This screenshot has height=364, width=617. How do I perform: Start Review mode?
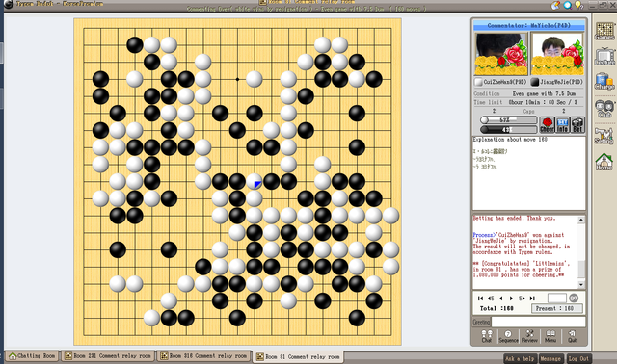click(x=529, y=336)
